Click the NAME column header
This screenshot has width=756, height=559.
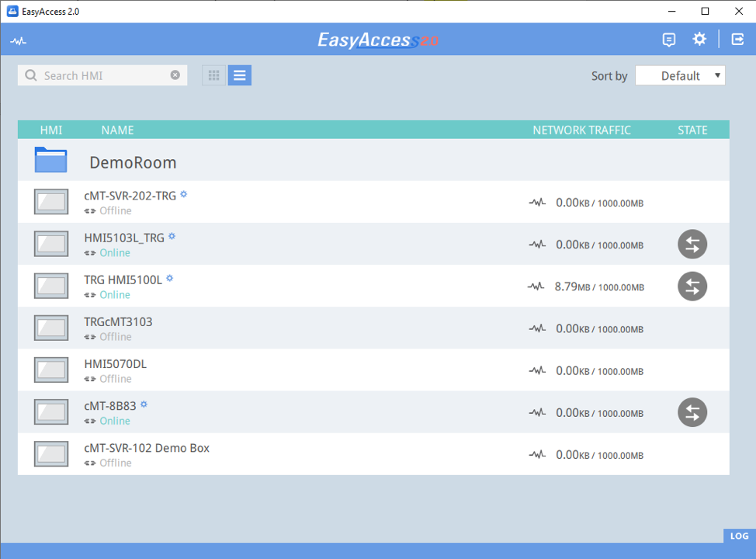click(117, 130)
